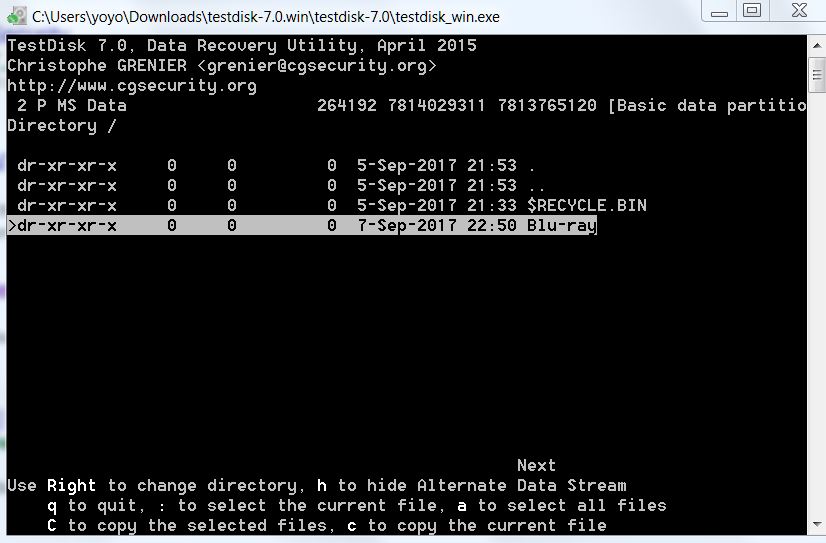Click the TestDisk app icon in title bar
Image resolution: width=826 pixels, height=543 pixels.
(x=16, y=16)
